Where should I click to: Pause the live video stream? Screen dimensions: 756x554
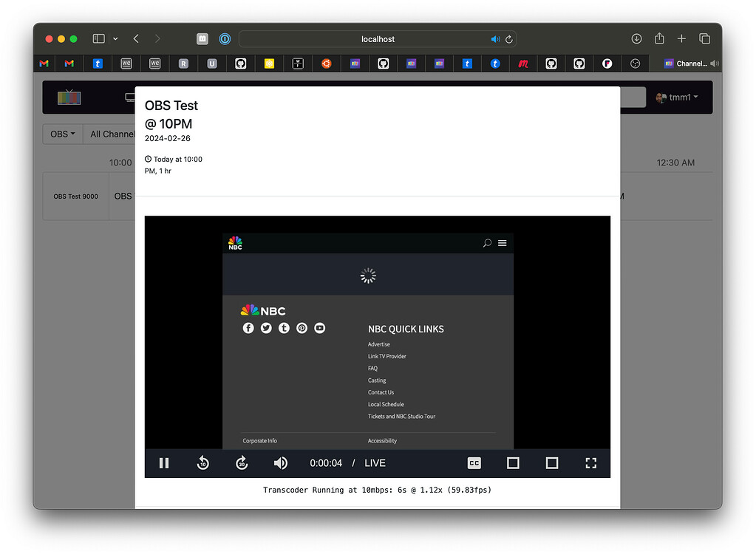[164, 463]
